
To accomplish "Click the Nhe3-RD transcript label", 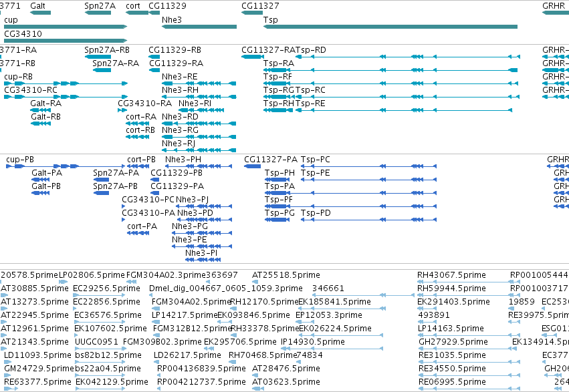I will click(x=180, y=117).
